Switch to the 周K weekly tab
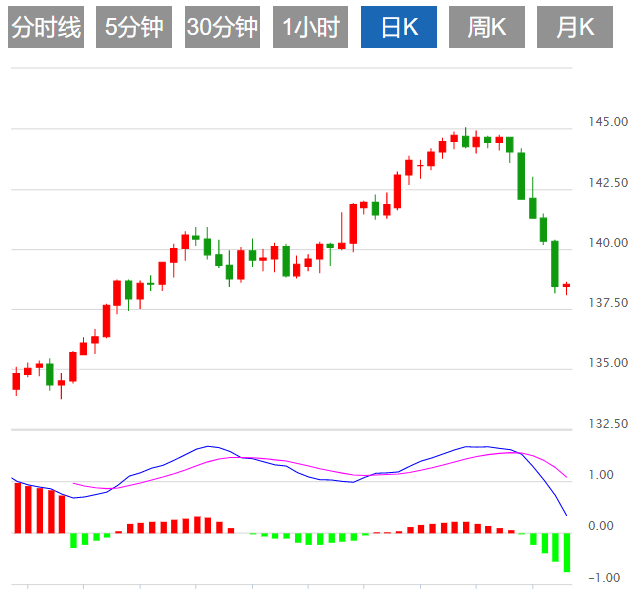 (x=487, y=28)
